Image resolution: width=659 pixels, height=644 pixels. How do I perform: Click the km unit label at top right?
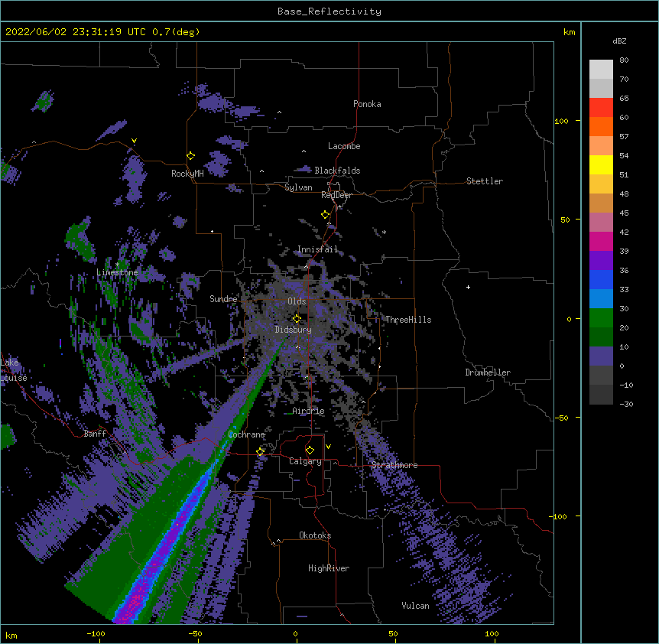(569, 32)
